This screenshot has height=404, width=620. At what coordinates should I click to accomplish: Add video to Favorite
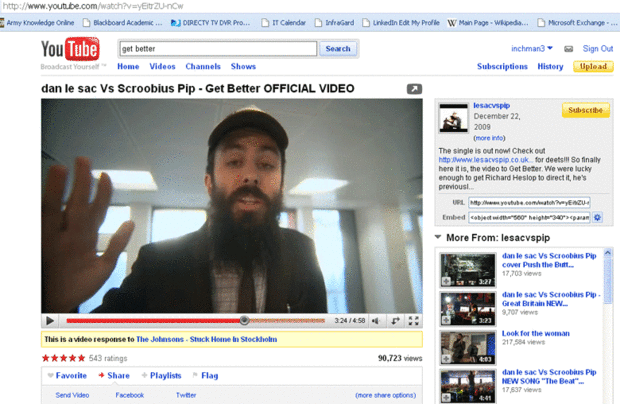(67, 376)
